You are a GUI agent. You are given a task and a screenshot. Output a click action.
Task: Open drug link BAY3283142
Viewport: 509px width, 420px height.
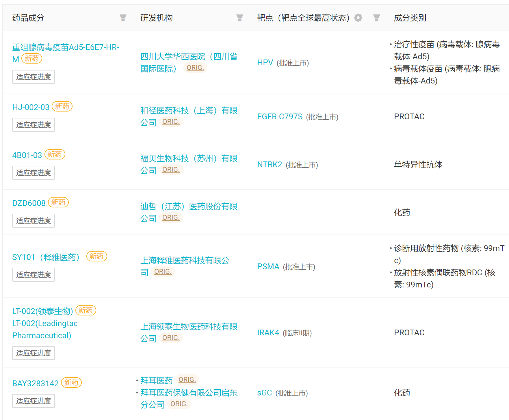point(36,383)
